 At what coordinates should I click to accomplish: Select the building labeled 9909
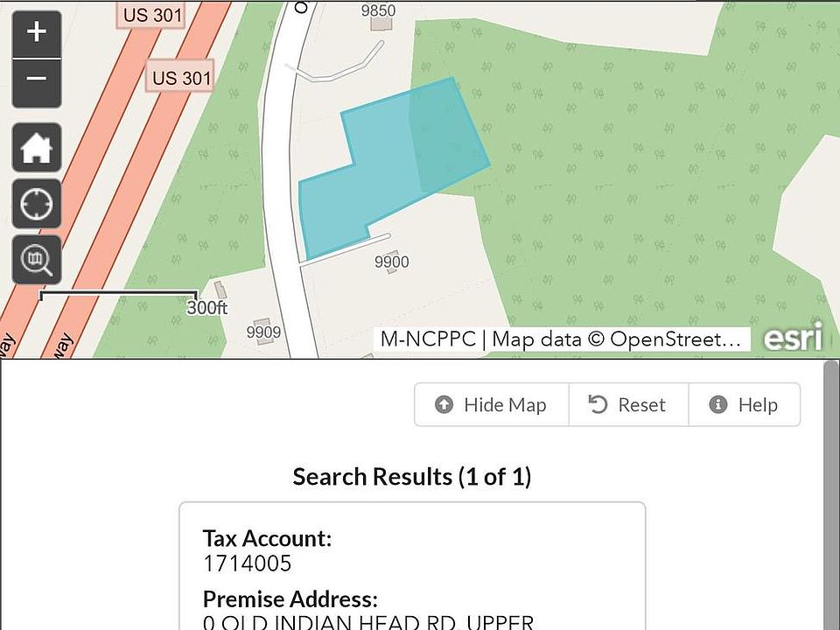pos(262,332)
